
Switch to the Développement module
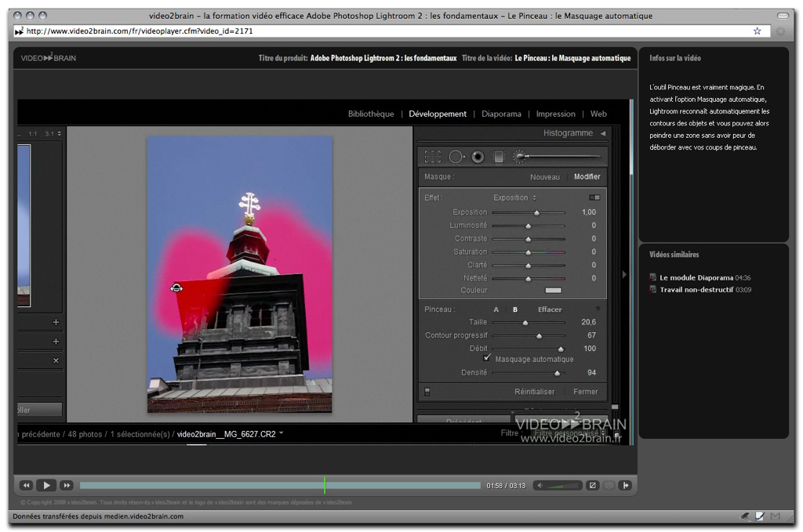(x=438, y=114)
